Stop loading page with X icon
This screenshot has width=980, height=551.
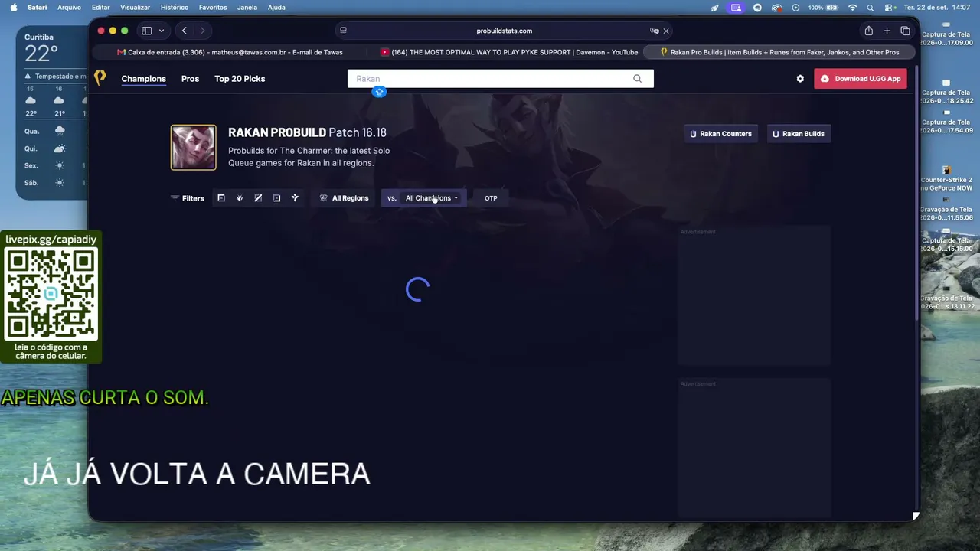pyautogui.click(x=666, y=31)
